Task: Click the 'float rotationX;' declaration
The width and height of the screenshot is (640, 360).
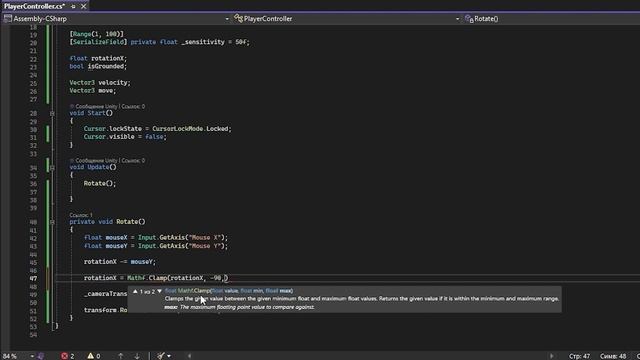Action: [98, 58]
